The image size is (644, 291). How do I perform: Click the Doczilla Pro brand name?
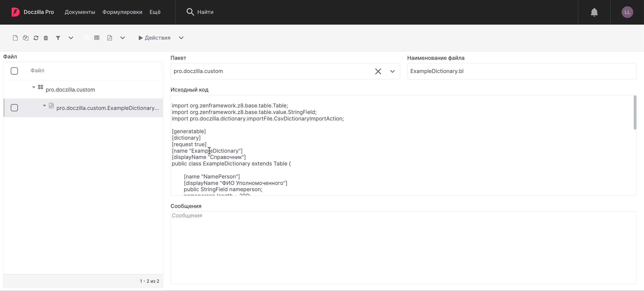(39, 12)
